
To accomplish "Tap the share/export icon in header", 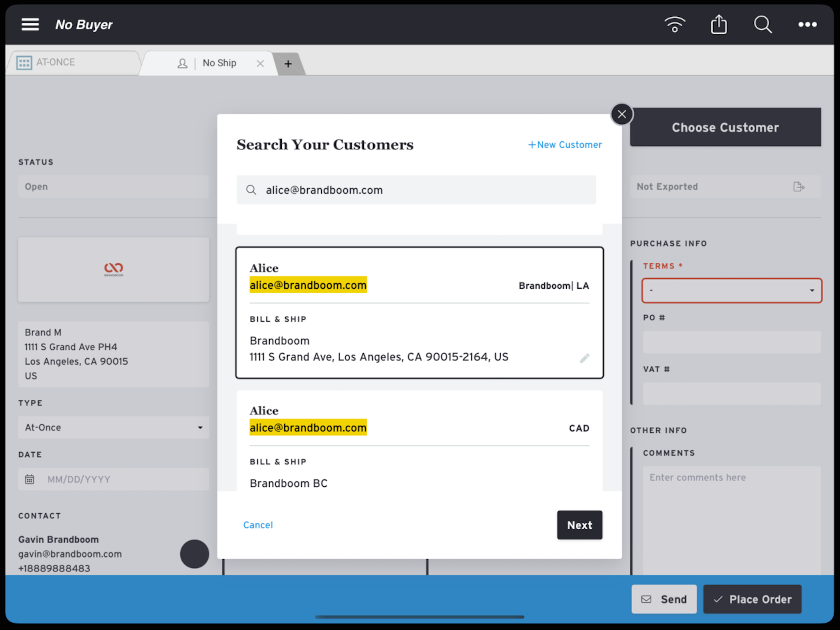I will point(719,25).
